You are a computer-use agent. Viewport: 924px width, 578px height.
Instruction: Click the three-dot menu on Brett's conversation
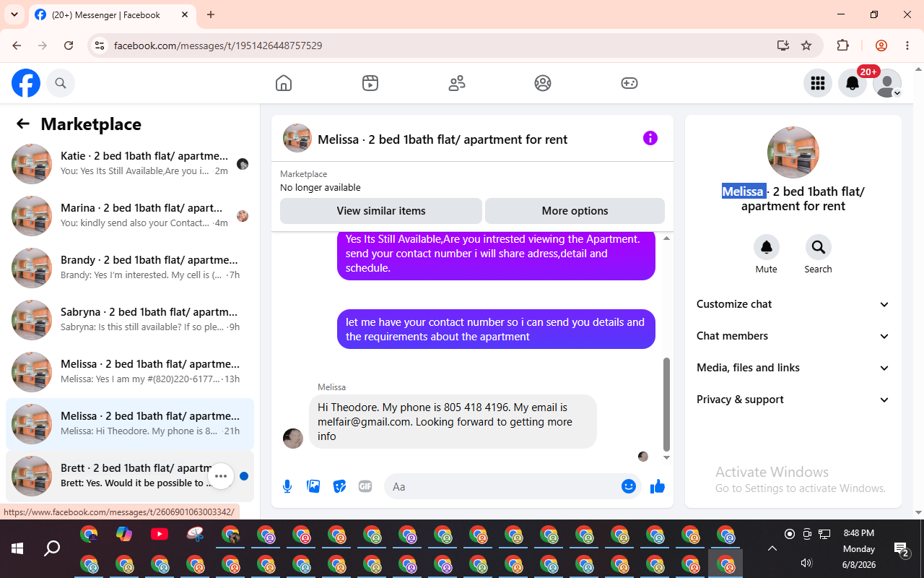click(x=221, y=476)
